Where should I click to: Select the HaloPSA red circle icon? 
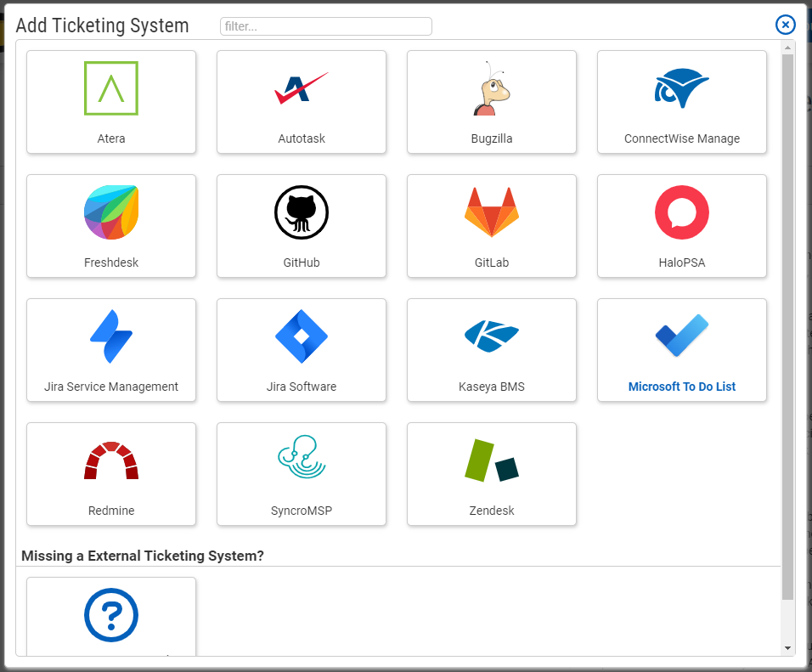(682, 212)
